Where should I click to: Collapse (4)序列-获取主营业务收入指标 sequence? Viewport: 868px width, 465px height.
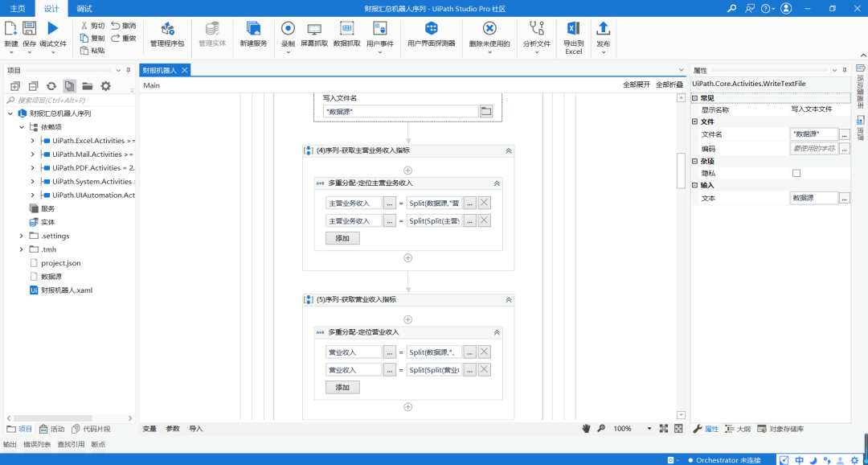tap(508, 150)
